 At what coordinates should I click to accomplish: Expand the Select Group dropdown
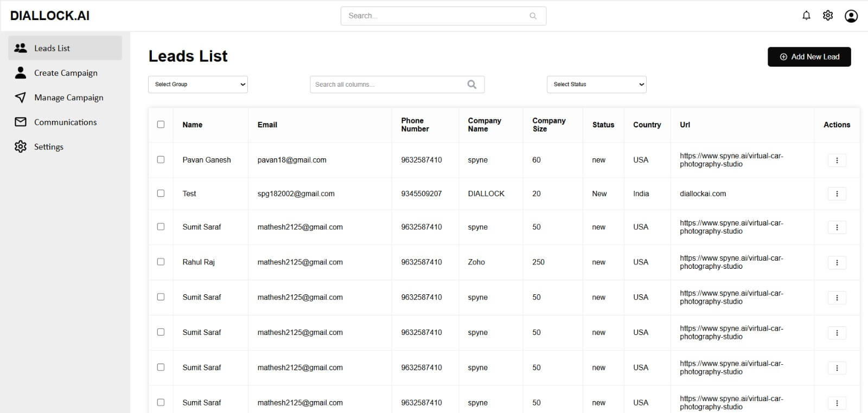click(x=198, y=84)
